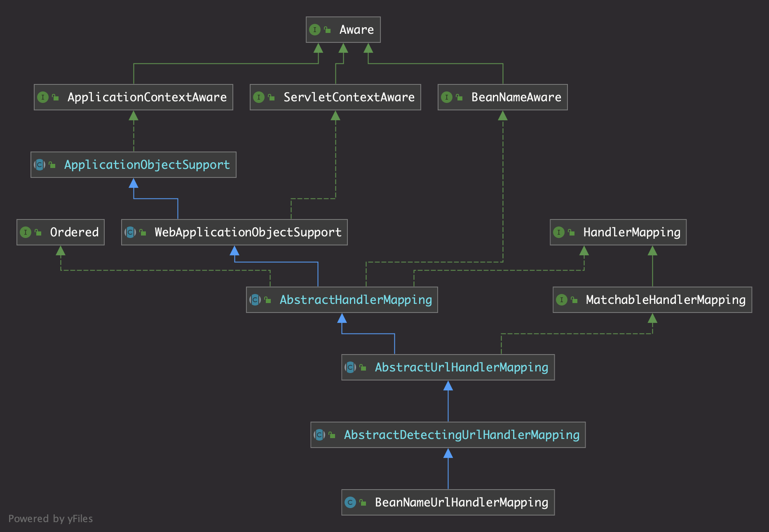Toggle the lock icon on AbstractHandlerMapping
Image resolution: width=769 pixels, height=532 pixels.
268,300
